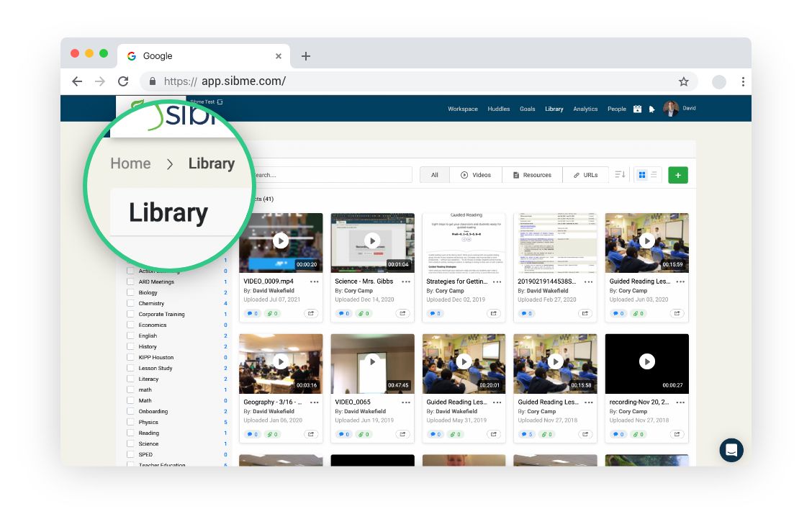
Task: Open more options for VIDEO_0065
Action: point(406,402)
